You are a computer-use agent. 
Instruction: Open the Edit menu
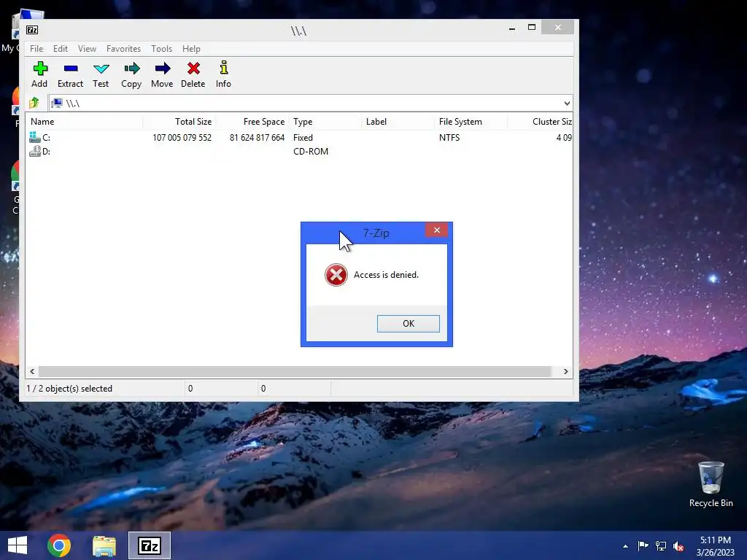(x=60, y=49)
